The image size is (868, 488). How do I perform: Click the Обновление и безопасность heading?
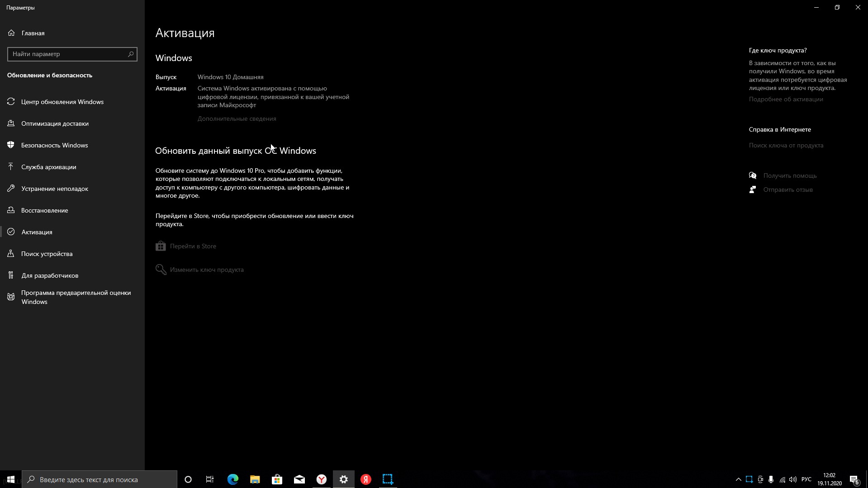pyautogui.click(x=50, y=75)
